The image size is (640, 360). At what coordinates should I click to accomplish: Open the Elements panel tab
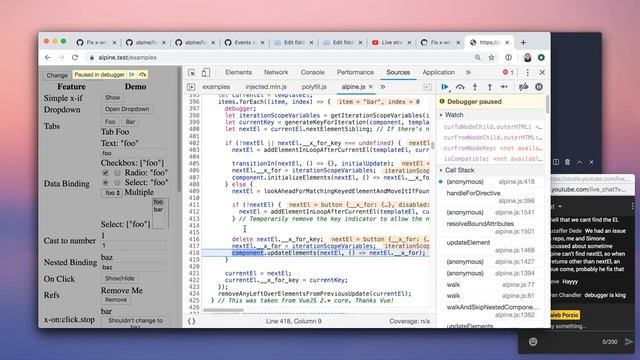238,72
